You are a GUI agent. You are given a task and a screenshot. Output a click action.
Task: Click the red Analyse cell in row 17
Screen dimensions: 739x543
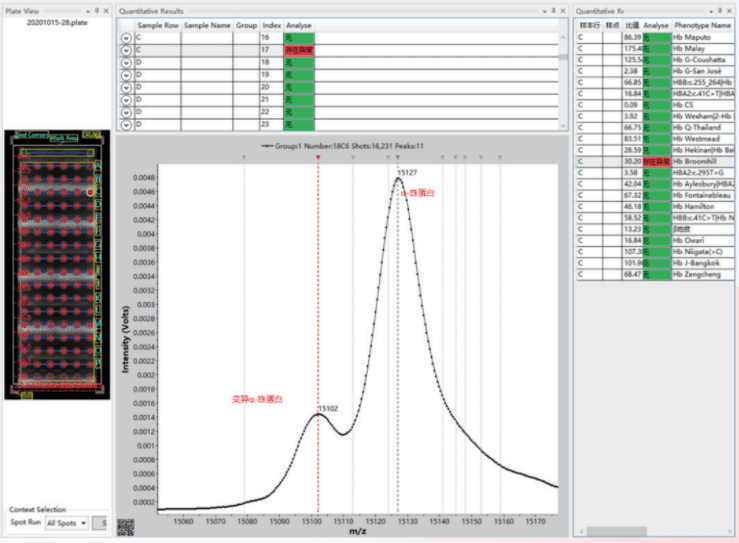point(299,49)
